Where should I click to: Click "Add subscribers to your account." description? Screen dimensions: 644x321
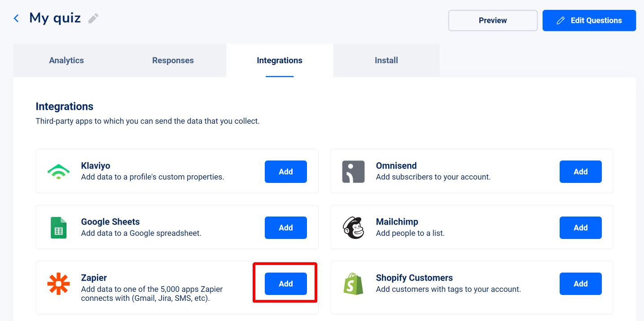coord(433,177)
